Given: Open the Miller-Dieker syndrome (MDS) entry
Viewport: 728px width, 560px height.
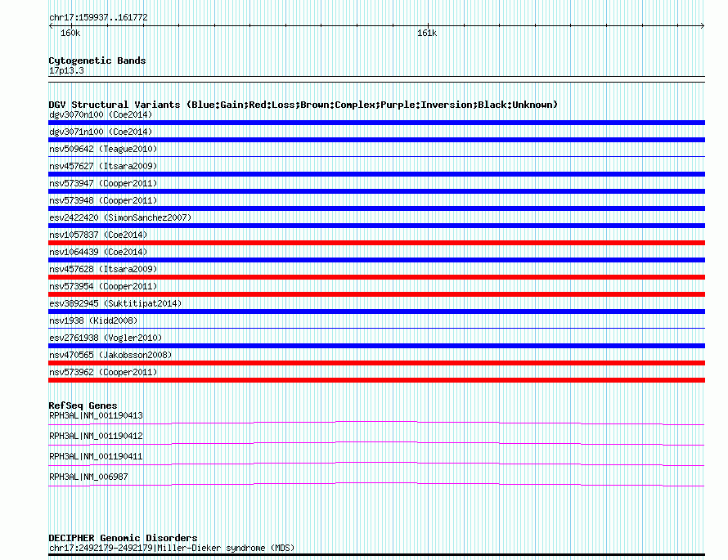Looking at the screenshot, I should pyautogui.click(x=172, y=548).
